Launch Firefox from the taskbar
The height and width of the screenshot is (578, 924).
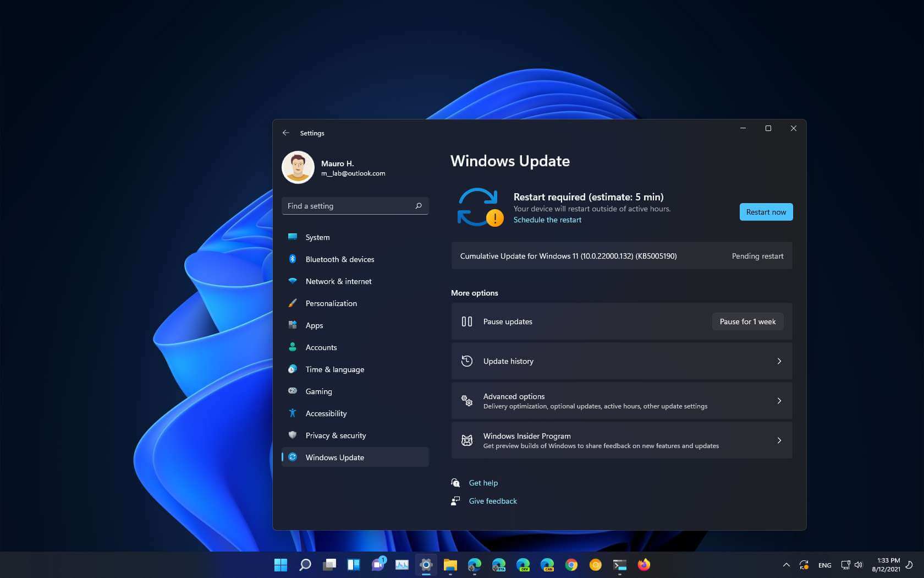click(x=643, y=565)
